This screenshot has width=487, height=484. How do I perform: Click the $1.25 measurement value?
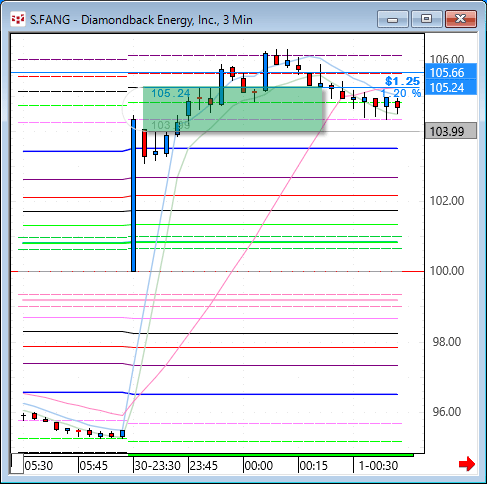click(x=402, y=81)
